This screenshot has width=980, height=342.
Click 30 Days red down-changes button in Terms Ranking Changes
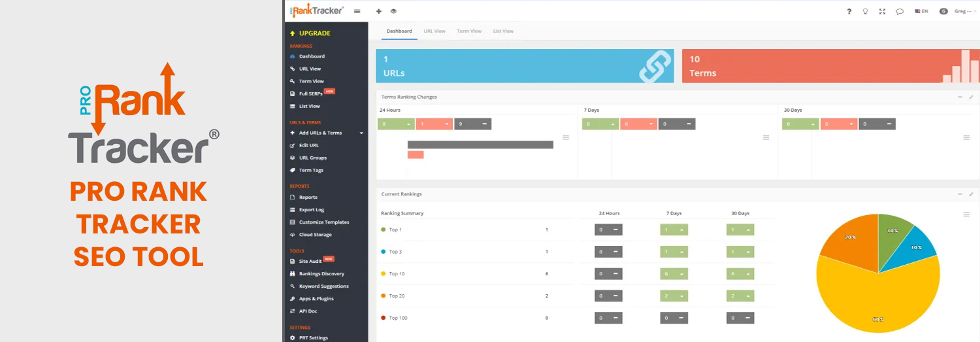[838, 124]
